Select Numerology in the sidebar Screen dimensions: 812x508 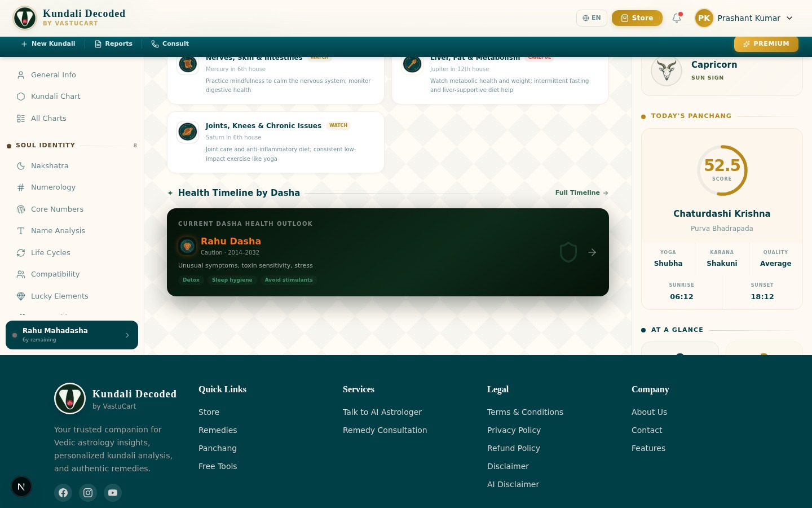[53, 187]
